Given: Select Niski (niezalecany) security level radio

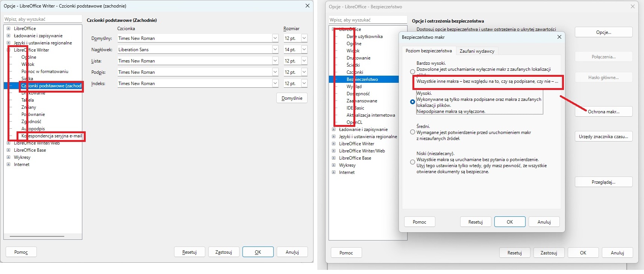Looking at the screenshot, I should pyautogui.click(x=412, y=162).
